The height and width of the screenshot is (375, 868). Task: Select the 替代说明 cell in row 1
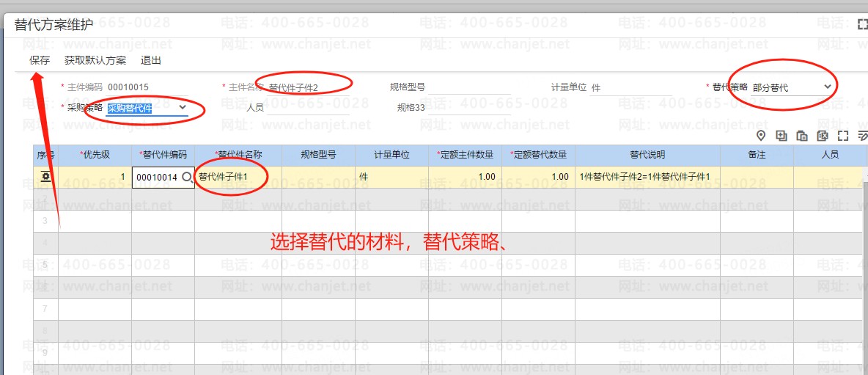coord(647,177)
